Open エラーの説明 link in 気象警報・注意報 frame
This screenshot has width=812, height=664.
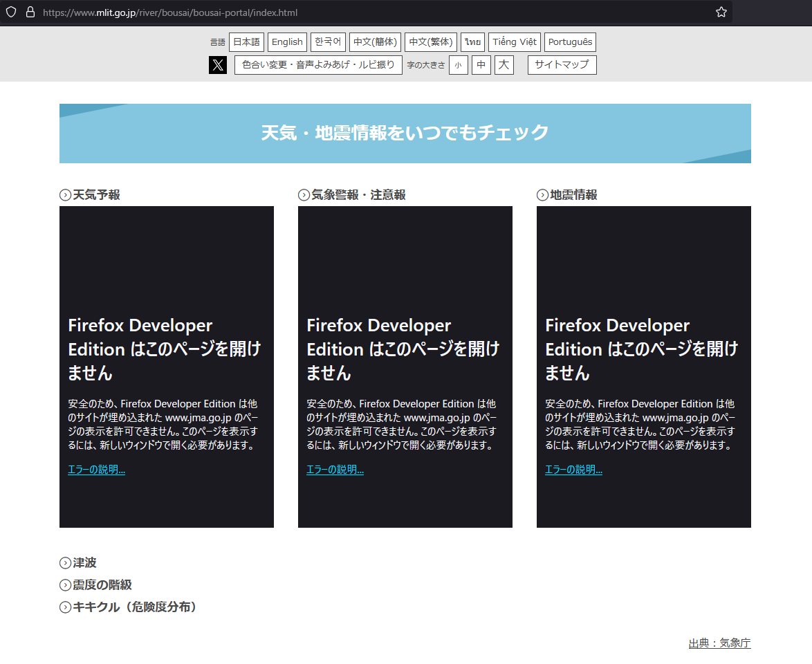tap(335, 470)
